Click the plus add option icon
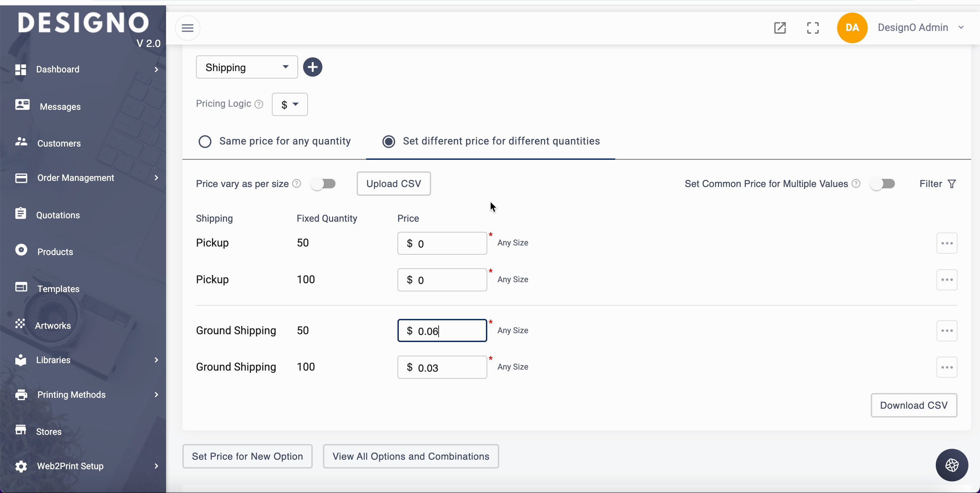Screen dimensions: 980x493 point(312,67)
